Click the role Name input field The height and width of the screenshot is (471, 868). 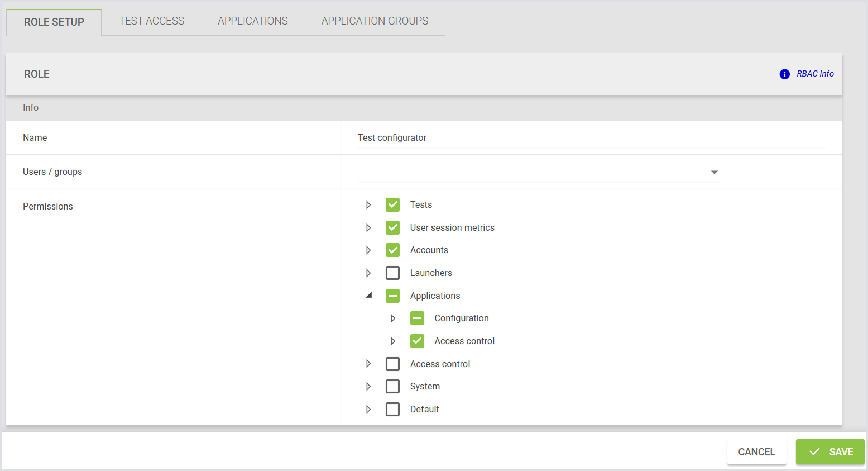tap(591, 138)
